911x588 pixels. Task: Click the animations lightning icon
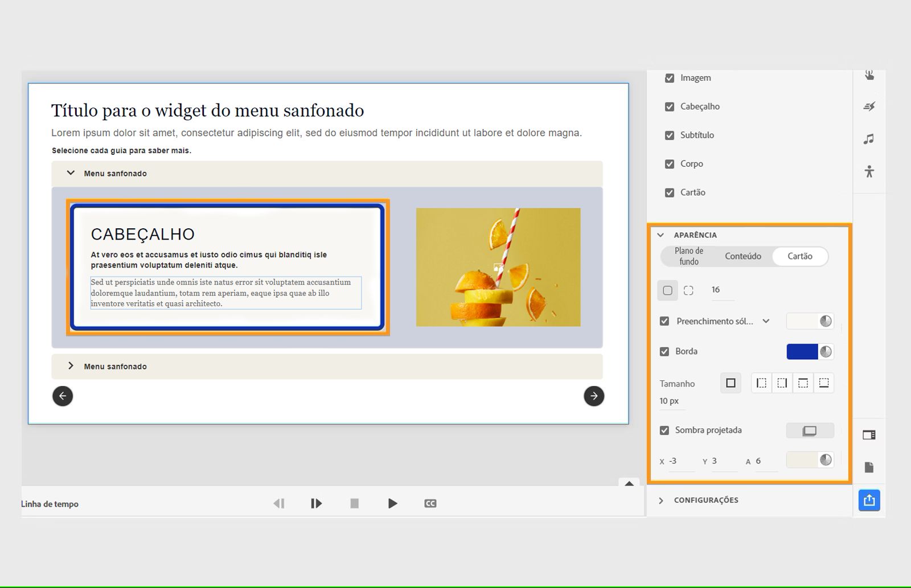point(869,106)
